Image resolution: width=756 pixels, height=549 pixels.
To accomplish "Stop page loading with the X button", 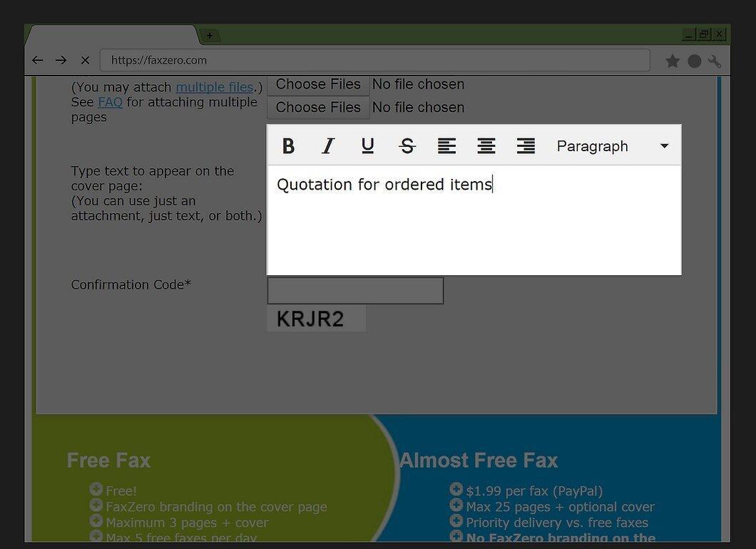I will point(86,61).
